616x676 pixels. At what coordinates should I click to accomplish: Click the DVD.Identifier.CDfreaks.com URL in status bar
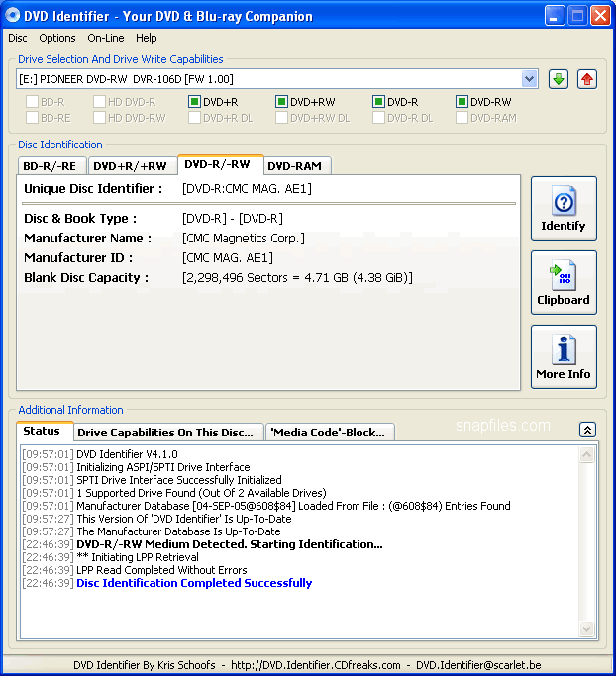[316, 665]
